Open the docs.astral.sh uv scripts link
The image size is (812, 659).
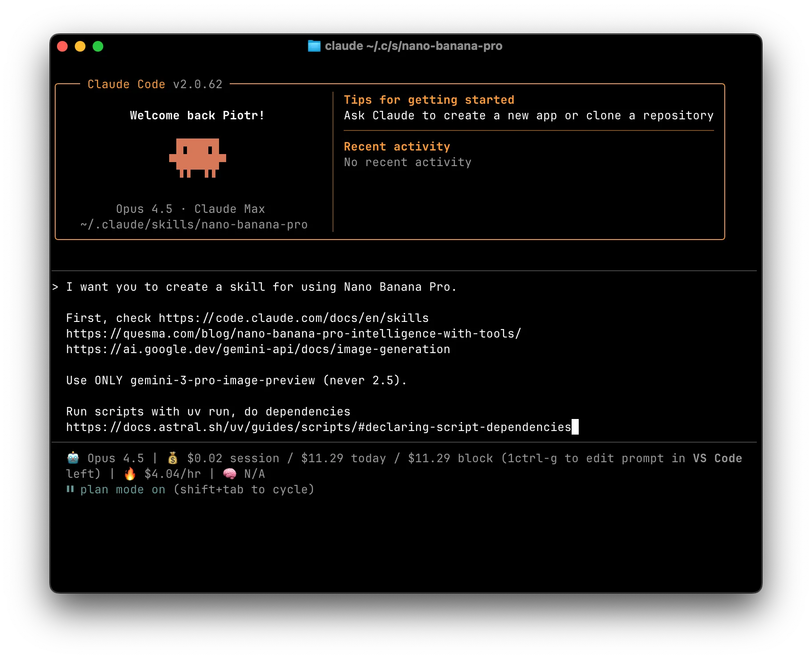319,427
